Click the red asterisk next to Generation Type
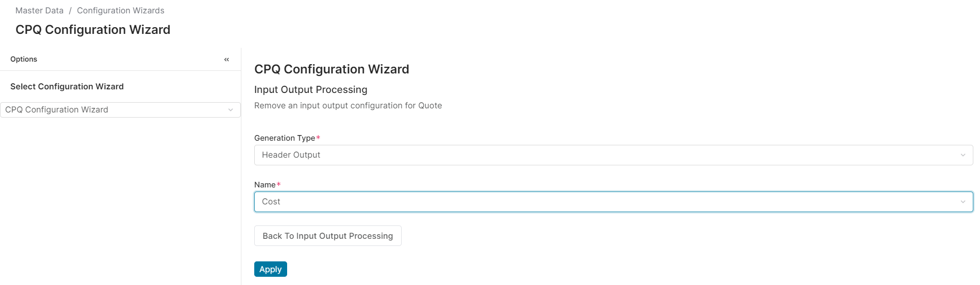Screen dimensions: 980x285 pyautogui.click(x=318, y=138)
